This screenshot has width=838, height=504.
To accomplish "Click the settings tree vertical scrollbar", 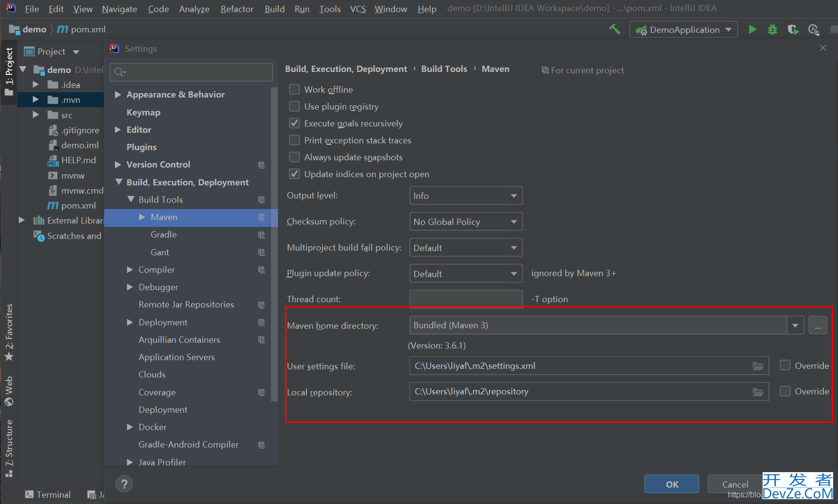I will point(274,244).
